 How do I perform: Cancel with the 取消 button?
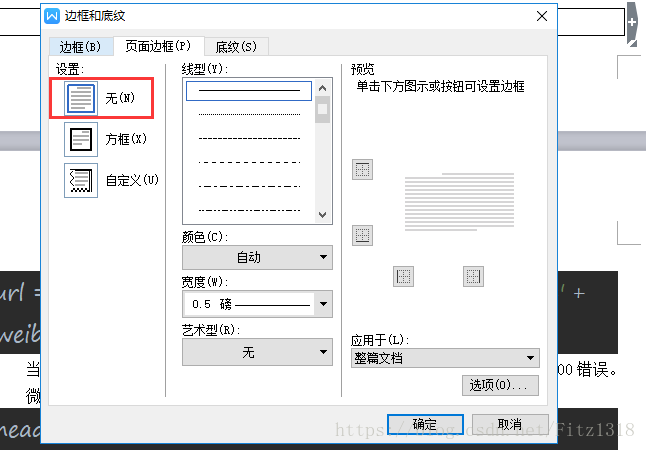[510, 424]
